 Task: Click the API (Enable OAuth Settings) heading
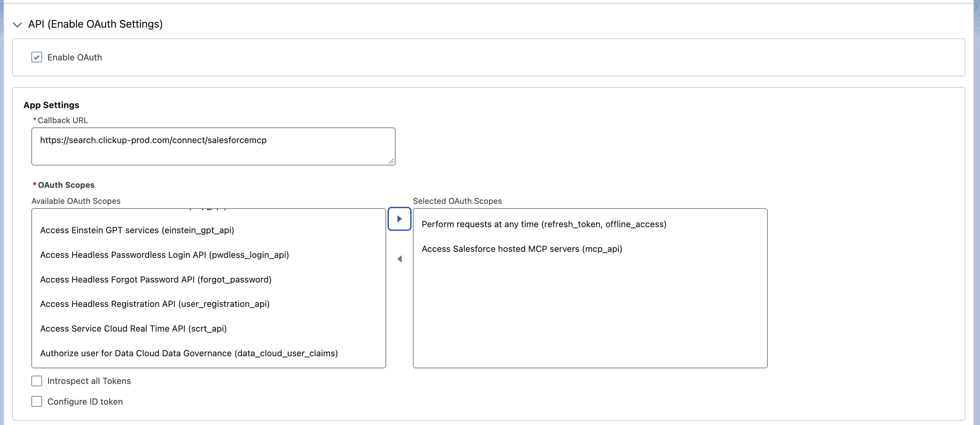pyautogui.click(x=95, y=24)
